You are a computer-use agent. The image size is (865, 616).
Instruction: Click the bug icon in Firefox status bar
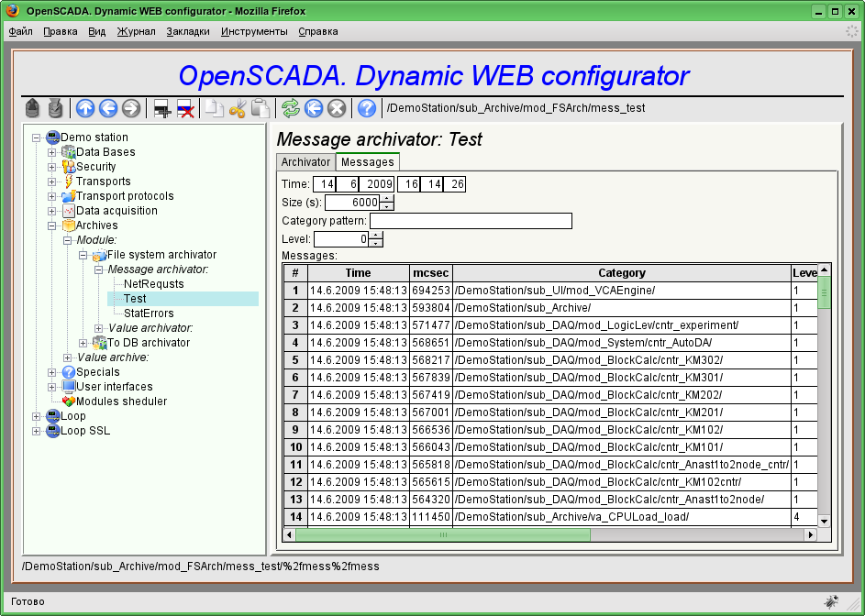point(832,601)
